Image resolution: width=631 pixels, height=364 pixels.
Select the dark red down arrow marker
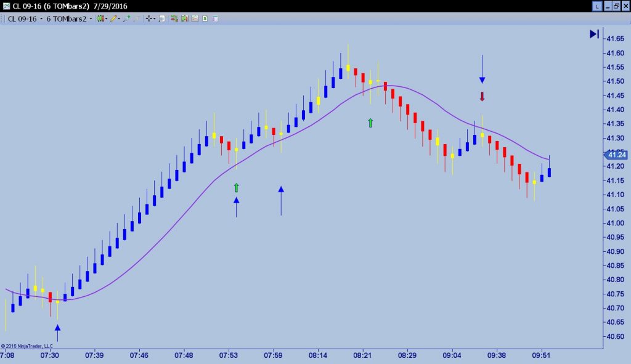482,97
